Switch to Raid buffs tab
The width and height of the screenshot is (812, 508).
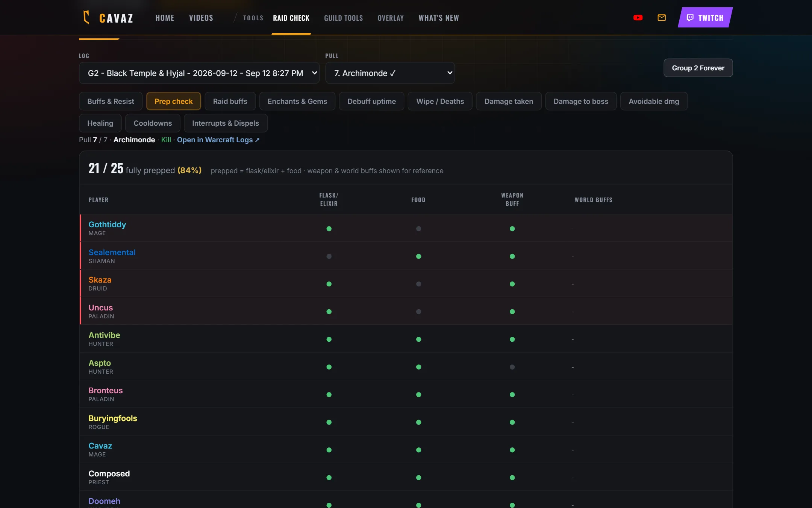pyautogui.click(x=230, y=101)
